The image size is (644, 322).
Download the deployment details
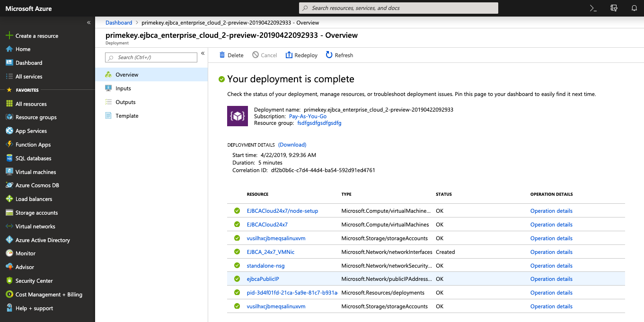click(292, 145)
